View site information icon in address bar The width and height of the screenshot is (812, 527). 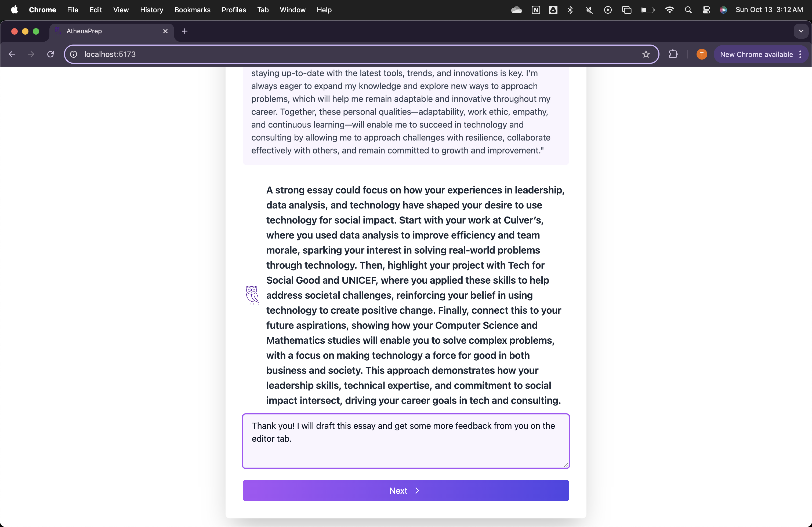(74, 54)
